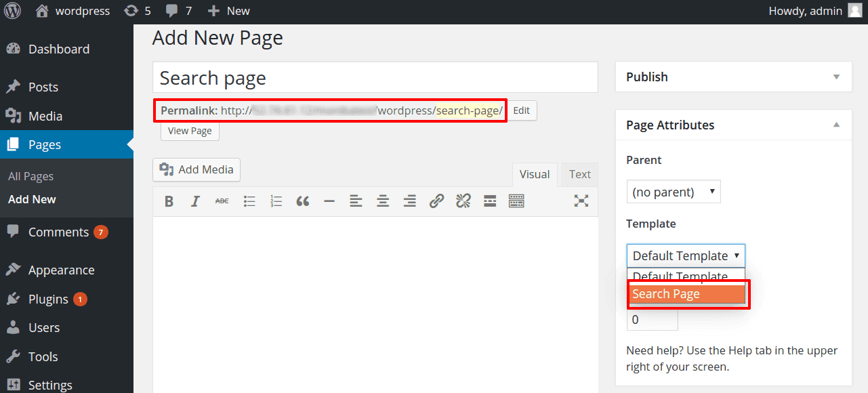Click the strikethrough toolbar icon
Viewport: 868px width, 393px height.
click(x=222, y=201)
